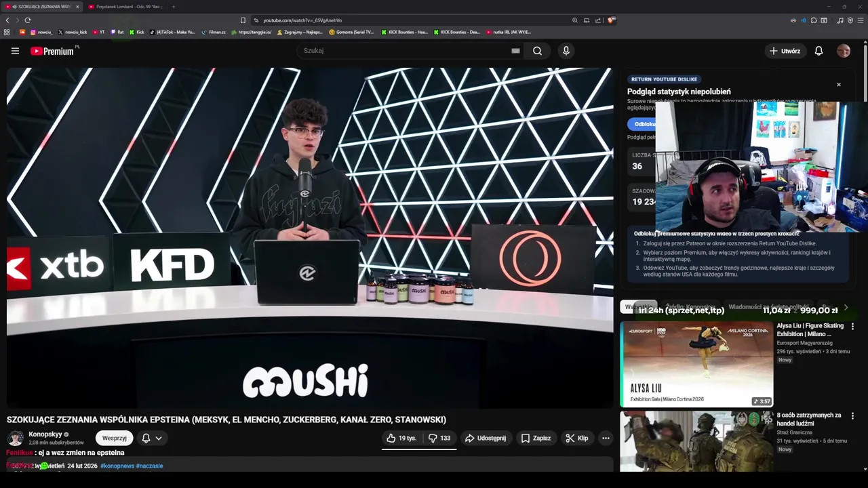Open the account avatar menu
This screenshot has height=488, width=868.
click(844, 51)
